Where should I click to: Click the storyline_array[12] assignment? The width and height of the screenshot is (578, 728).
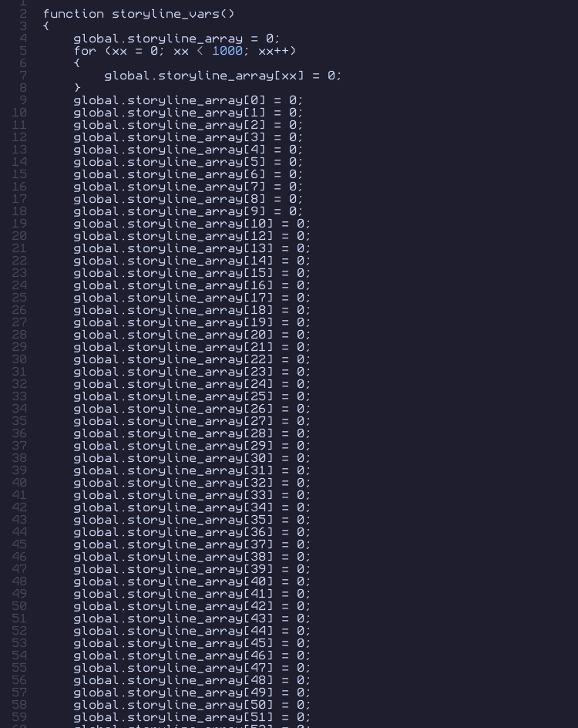tap(192, 236)
